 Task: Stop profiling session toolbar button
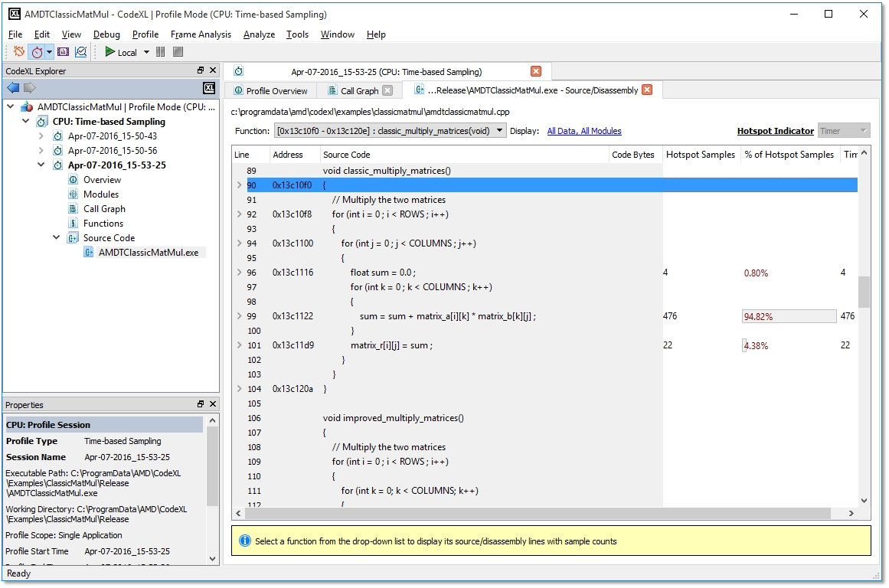178,52
